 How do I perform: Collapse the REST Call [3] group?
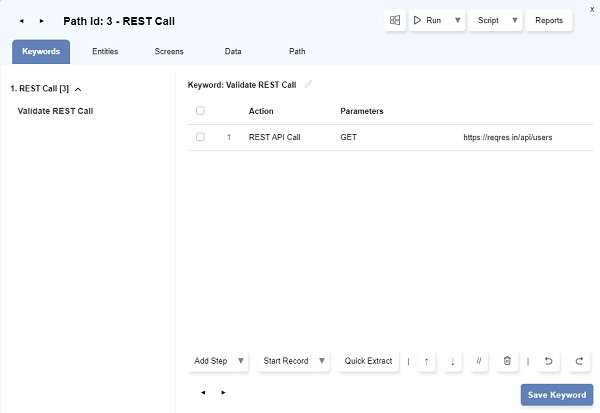78,89
